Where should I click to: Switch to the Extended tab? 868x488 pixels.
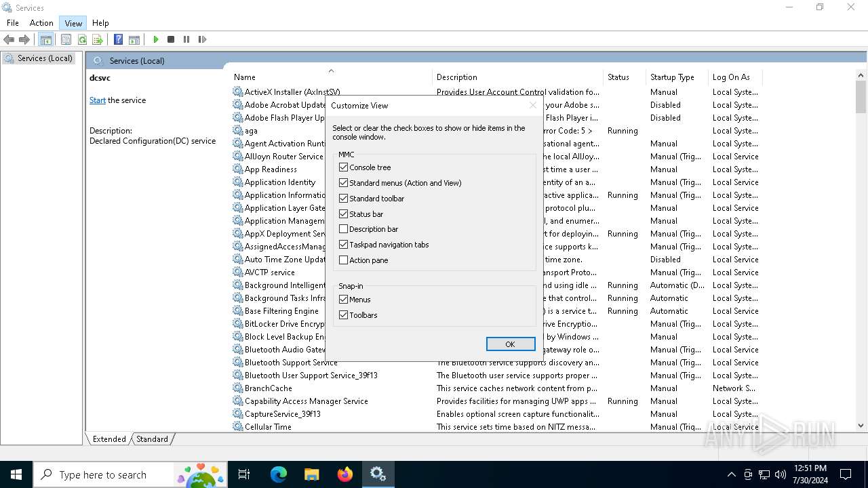click(x=109, y=439)
